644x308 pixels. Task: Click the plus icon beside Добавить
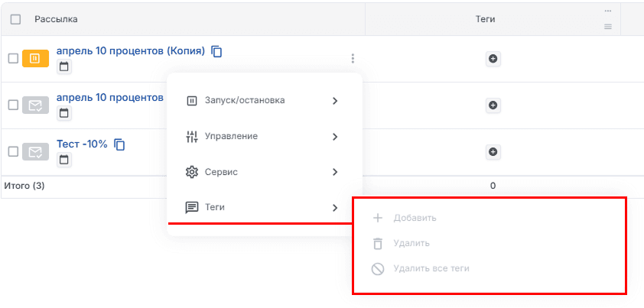[x=377, y=218]
